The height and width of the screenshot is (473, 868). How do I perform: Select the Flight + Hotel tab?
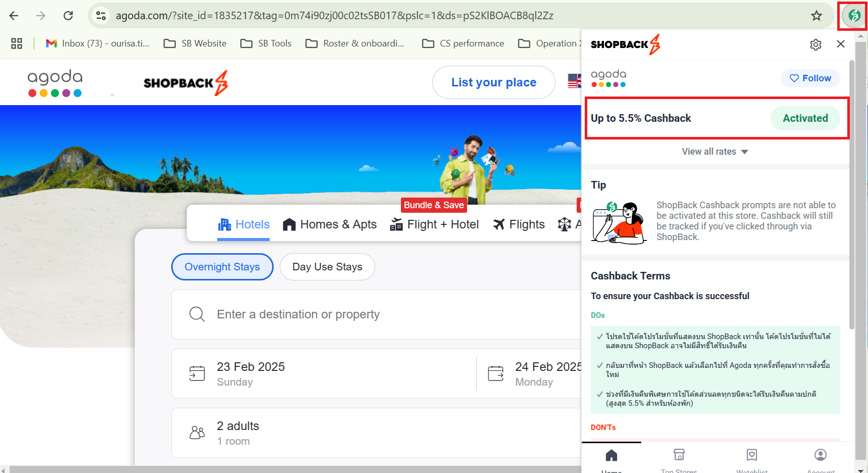(x=434, y=224)
